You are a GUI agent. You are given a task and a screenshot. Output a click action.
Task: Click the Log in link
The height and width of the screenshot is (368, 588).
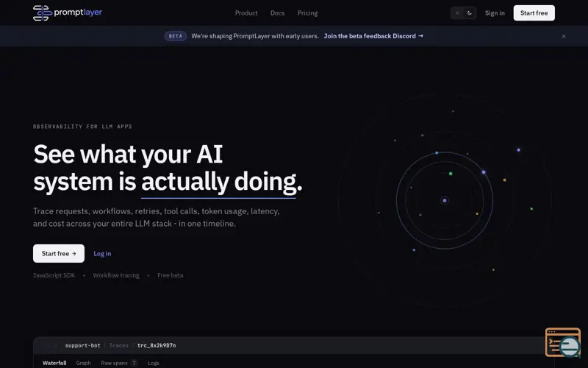102,253
